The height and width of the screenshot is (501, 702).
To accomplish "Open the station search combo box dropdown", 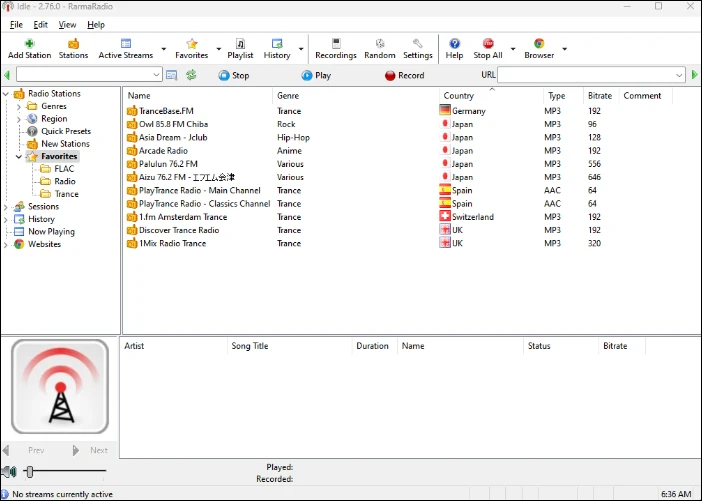I will click(x=156, y=75).
